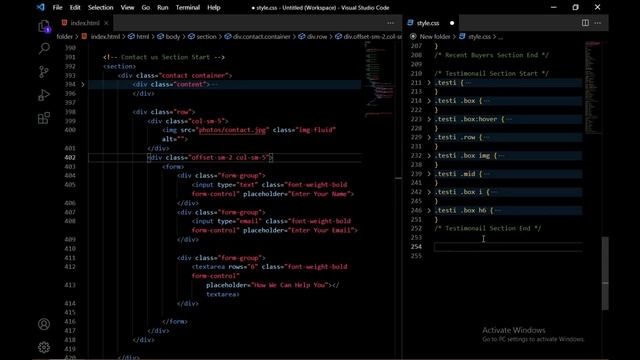
Task: Open Source Control view
Action: [x=44, y=72]
